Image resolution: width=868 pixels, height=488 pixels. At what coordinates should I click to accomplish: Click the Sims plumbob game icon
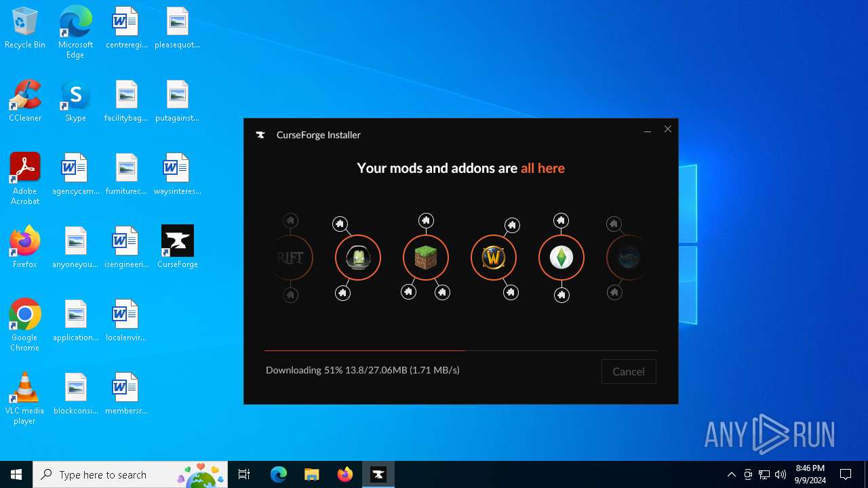click(561, 258)
